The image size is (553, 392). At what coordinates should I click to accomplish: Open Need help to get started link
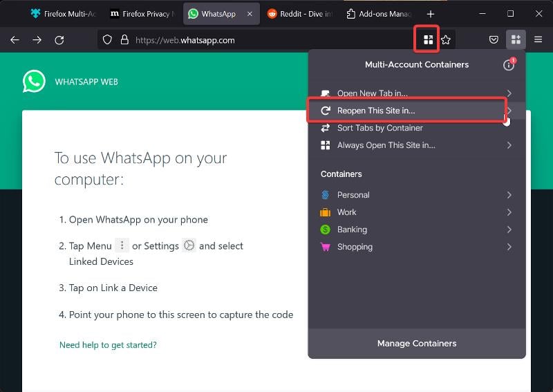108,345
